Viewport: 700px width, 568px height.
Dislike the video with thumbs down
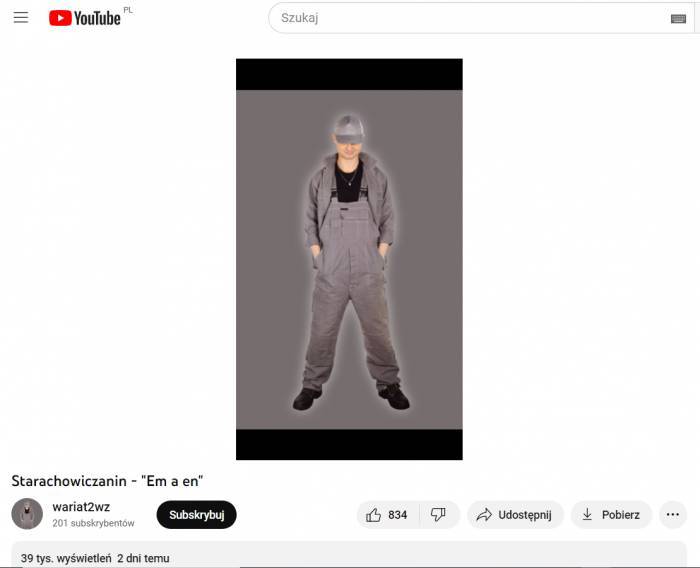(x=438, y=515)
